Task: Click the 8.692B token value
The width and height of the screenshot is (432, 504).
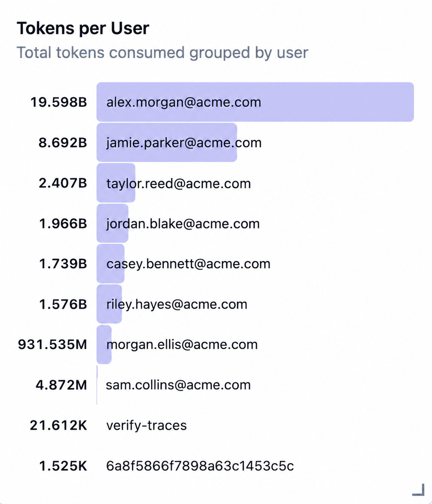Action: [63, 143]
